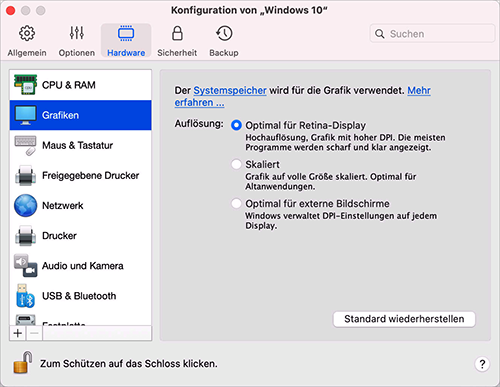Select Optimal für Retina-Display radio button
500x387 pixels.
[x=236, y=125]
